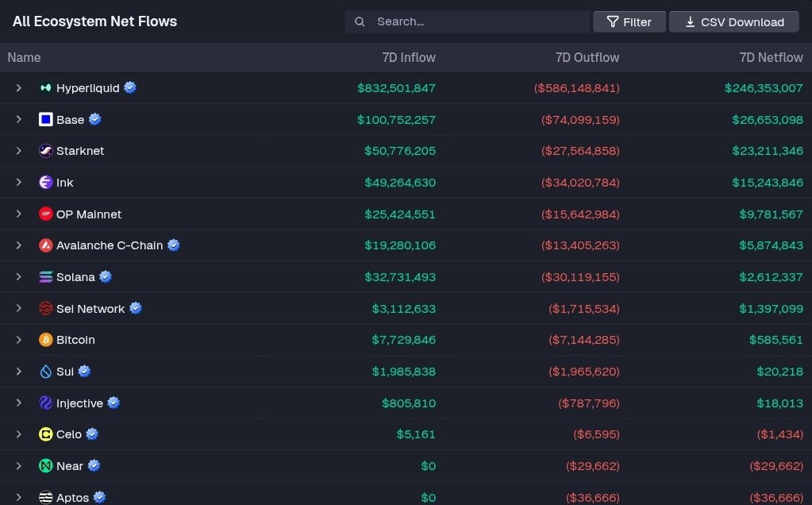This screenshot has width=812, height=505.
Task: Expand the OP Mainnet row chevron
Action: pos(18,214)
